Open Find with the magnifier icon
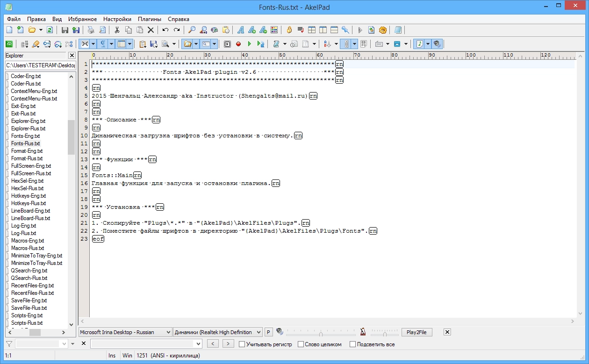 (192, 30)
